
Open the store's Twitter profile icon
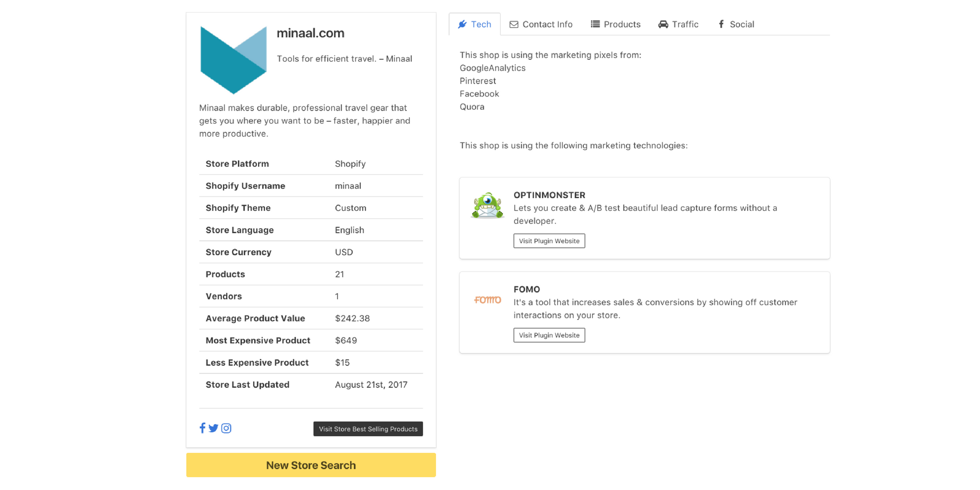[x=213, y=428]
